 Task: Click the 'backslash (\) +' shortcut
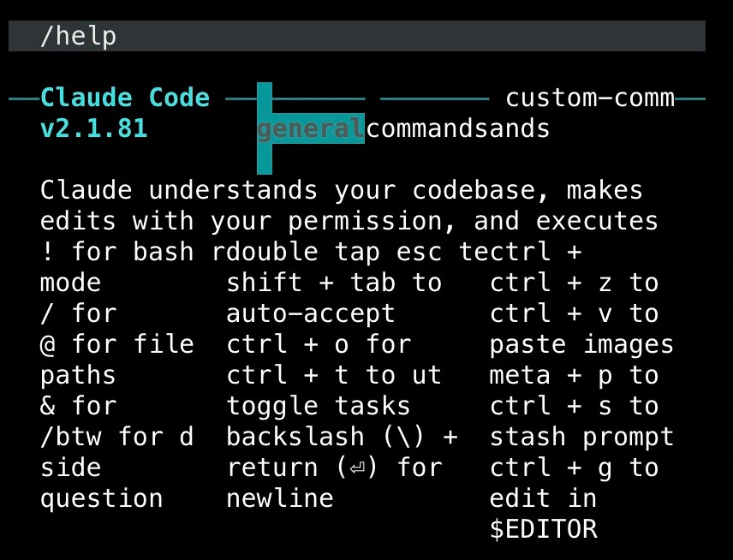[342, 437]
